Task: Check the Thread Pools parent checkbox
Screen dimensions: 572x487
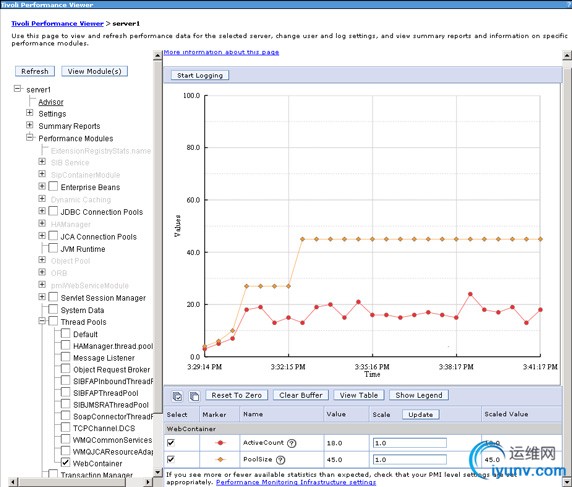Action: pyautogui.click(x=53, y=321)
